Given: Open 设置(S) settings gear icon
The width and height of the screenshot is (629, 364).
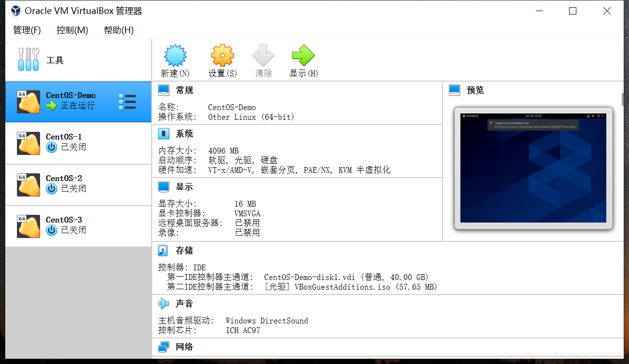Looking at the screenshot, I should tap(222, 56).
